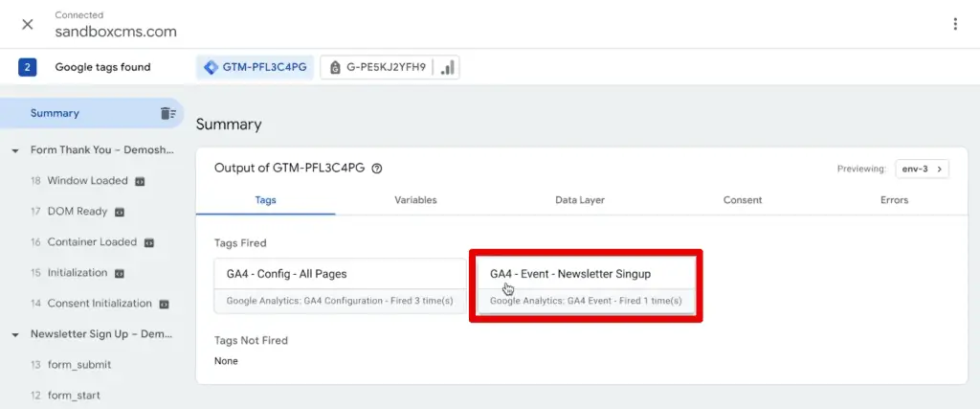Click the bar chart icon on G-PE5KJ2YFH9
The width and height of the screenshot is (980, 409).
point(448,68)
